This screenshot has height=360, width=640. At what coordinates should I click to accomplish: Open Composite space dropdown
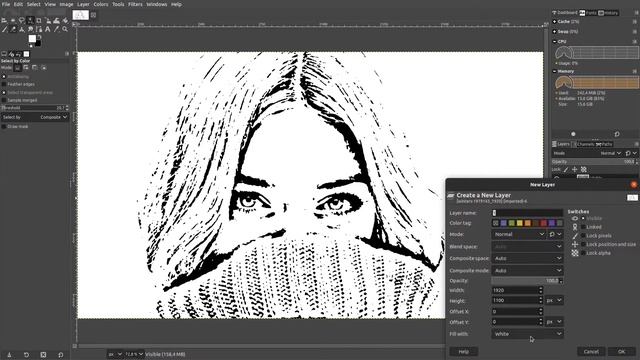pos(527,258)
